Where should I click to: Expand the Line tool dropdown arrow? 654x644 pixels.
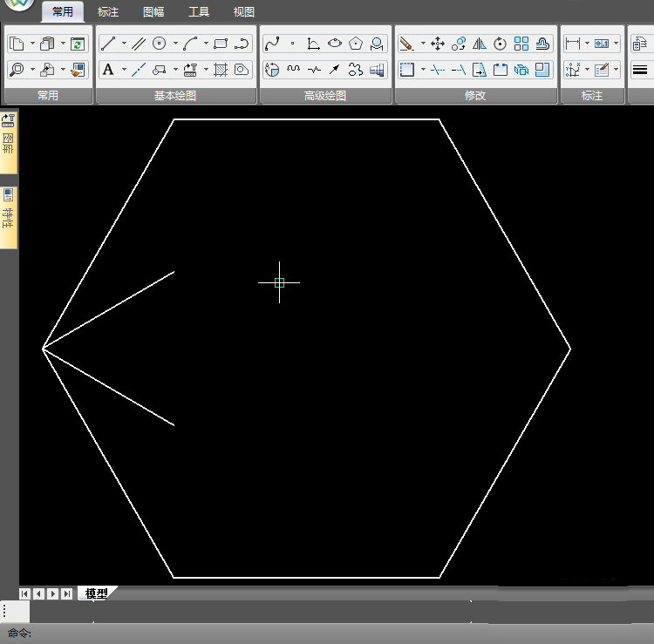(124, 44)
